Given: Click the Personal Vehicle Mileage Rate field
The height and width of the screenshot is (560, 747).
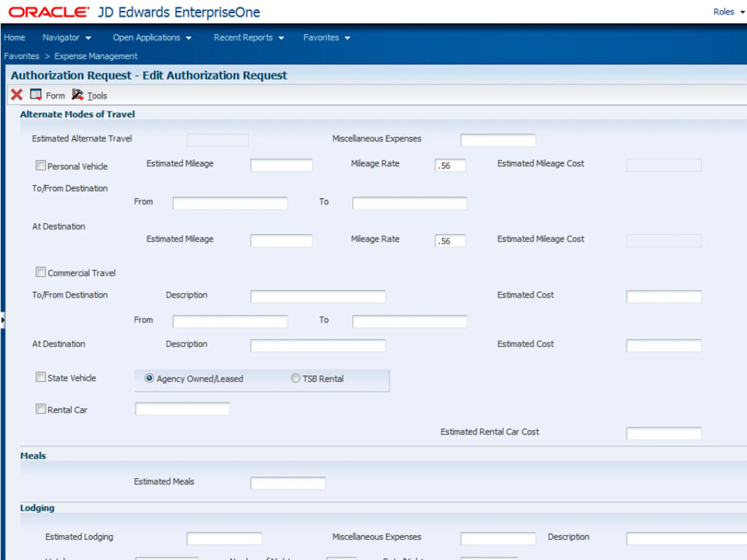Looking at the screenshot, I should coord(450,165).
